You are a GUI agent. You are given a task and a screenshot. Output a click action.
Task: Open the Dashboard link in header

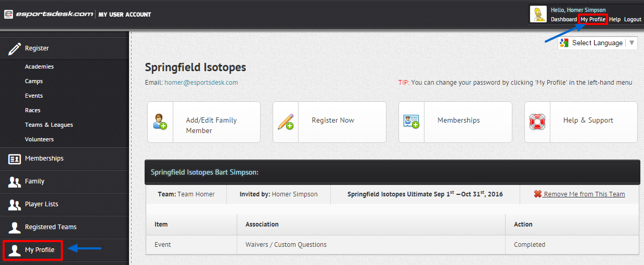pos(564,19)
